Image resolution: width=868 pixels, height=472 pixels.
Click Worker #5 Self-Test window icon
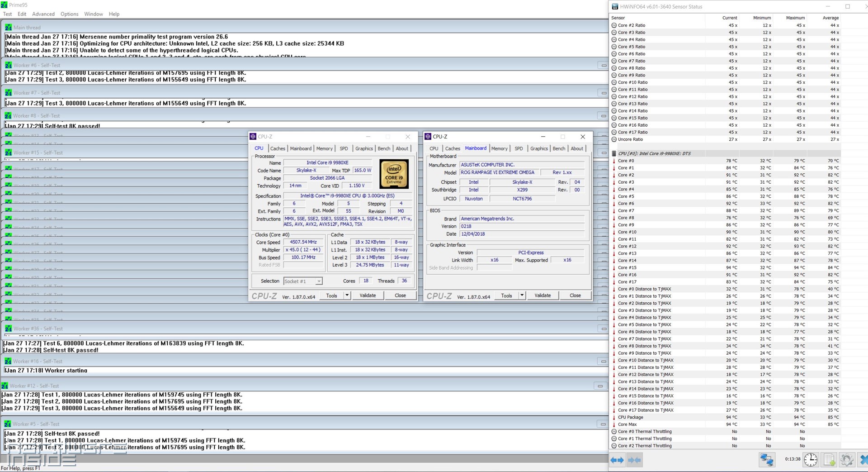pos(8,424)
